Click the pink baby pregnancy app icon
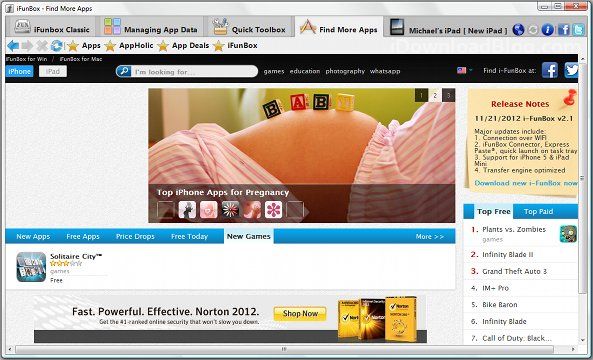This screenshot has width=593, height=360. click(x=252, y=209)
